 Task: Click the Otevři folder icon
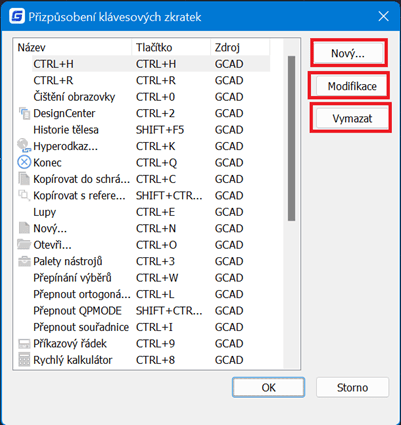point(24,245)
